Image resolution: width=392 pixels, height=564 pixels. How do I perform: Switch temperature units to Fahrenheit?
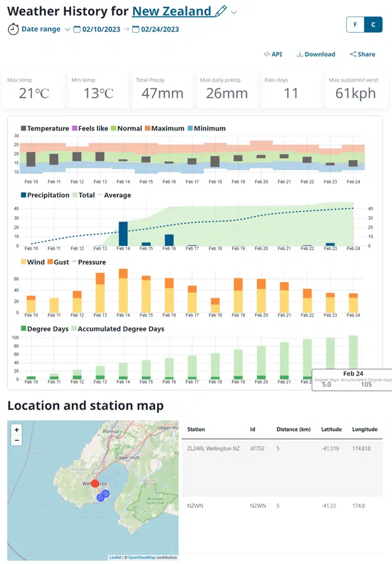[355, 24]
